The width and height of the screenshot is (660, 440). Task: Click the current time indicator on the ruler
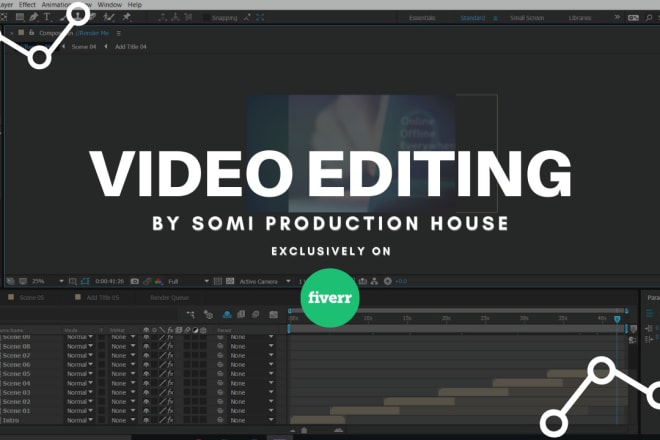pos(617,319)
